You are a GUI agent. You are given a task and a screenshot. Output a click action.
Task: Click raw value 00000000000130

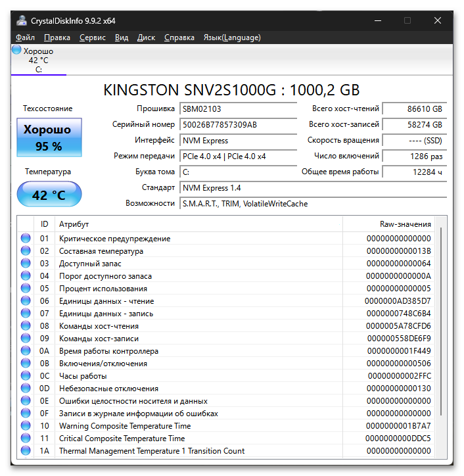coord(398,389)
